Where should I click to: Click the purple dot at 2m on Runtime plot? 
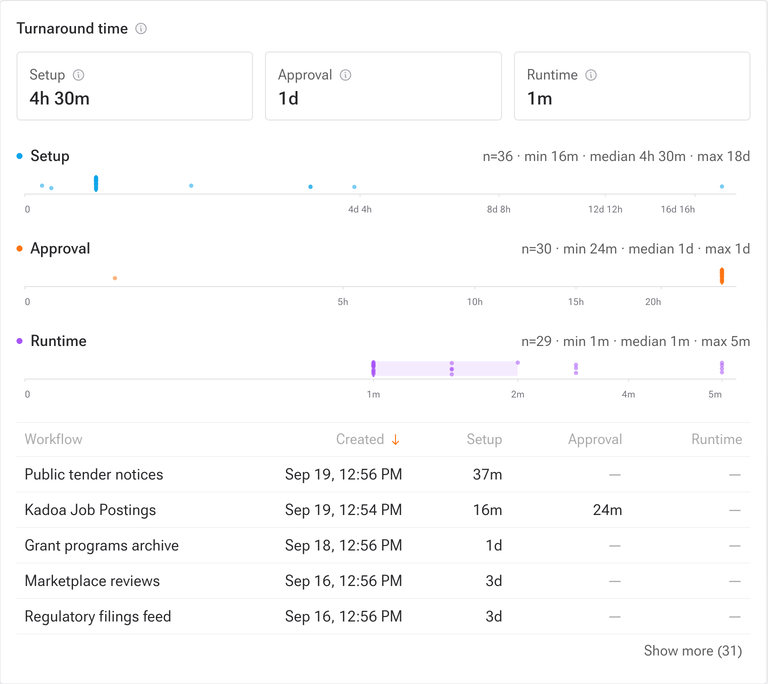[518, 363]
